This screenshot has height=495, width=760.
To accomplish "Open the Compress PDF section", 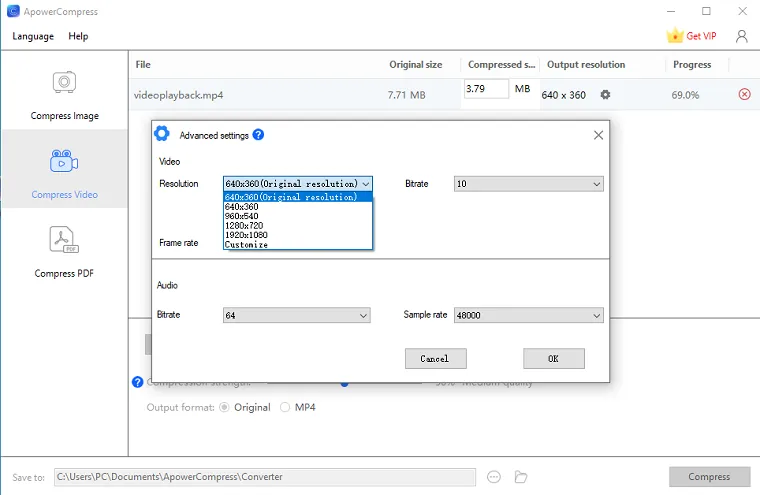I will (64, 253).
